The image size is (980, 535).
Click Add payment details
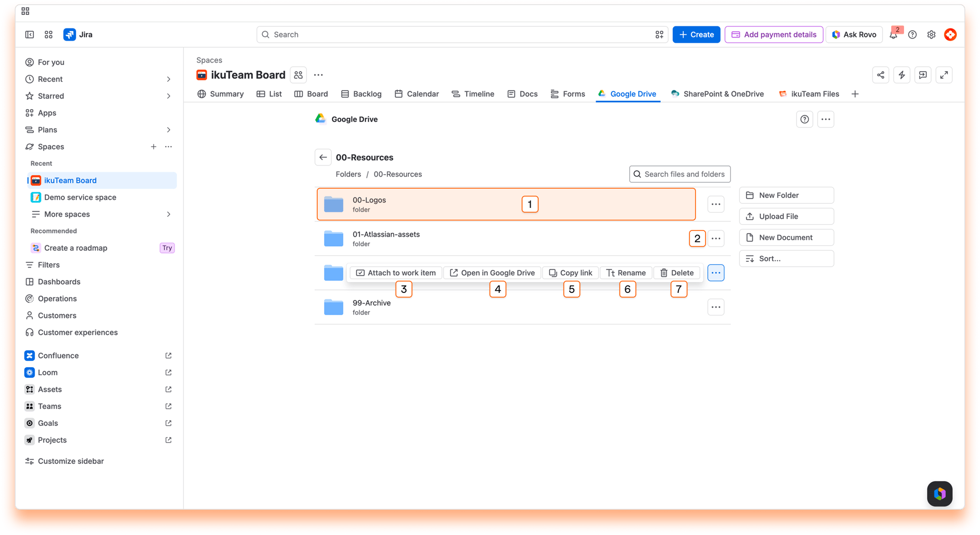(774, 34)
